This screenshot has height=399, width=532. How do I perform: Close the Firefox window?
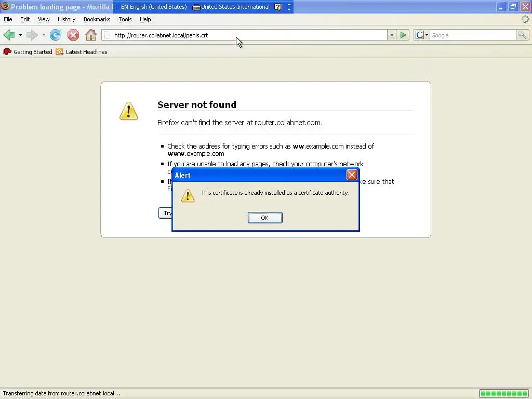(525, 7)
